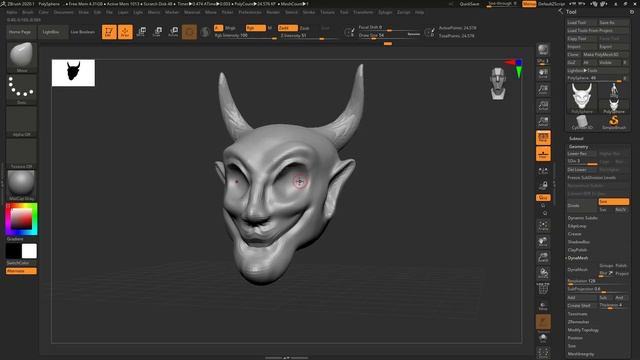
Task: Click the QuickSave button
Action: point(469,4)
